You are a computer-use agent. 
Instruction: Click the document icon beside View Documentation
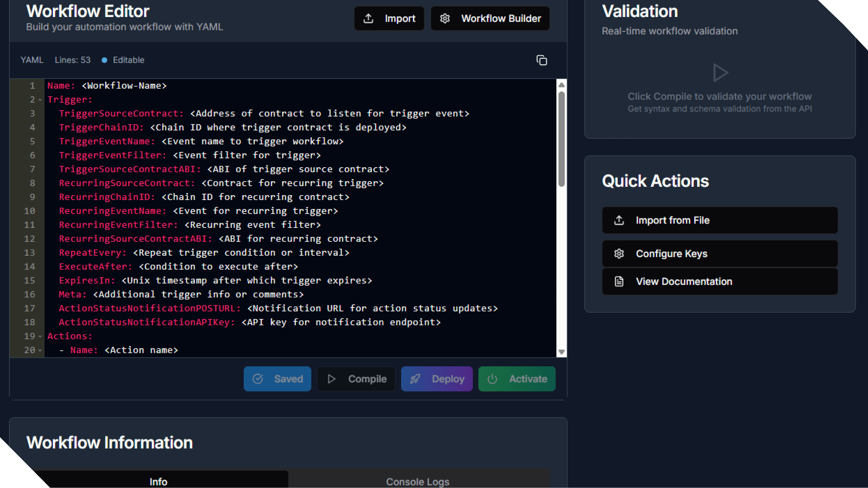(619, 281)
